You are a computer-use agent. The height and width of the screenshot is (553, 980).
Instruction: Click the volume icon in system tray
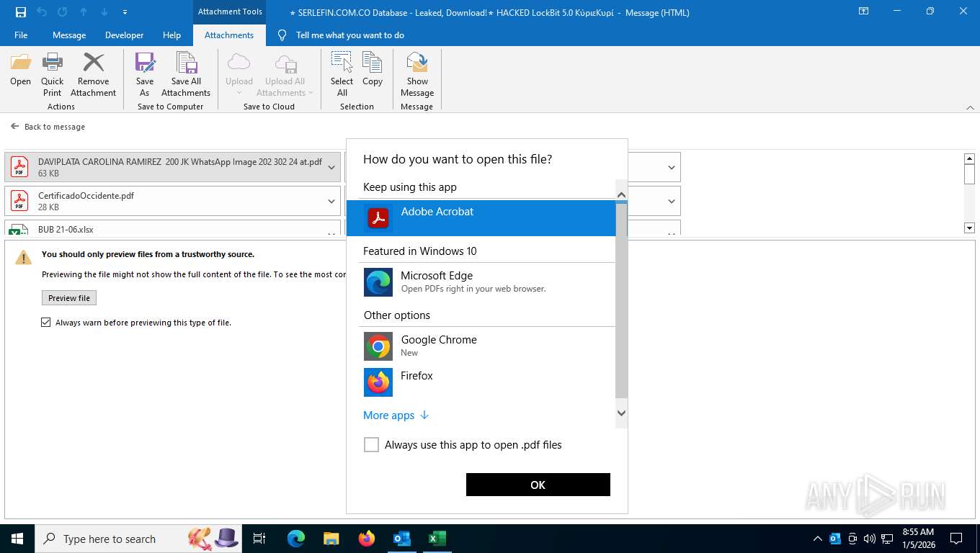click(869, 539)
